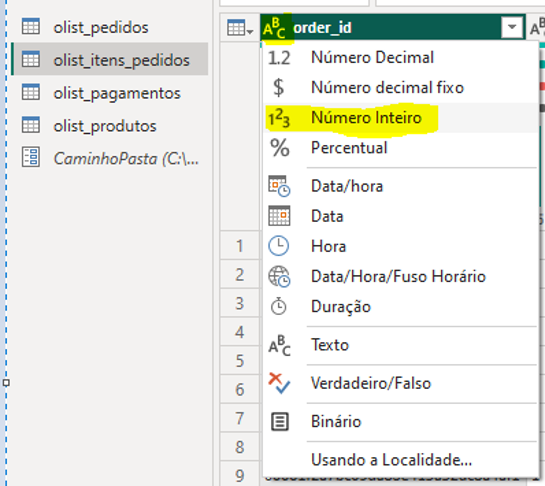Choose Número Decimal data type

click(x=401, y=58)
